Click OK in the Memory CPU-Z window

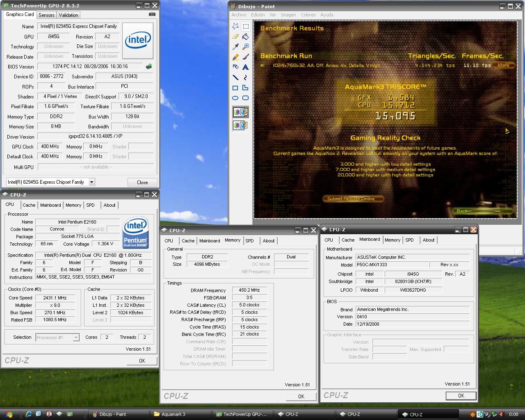(301, 396)
